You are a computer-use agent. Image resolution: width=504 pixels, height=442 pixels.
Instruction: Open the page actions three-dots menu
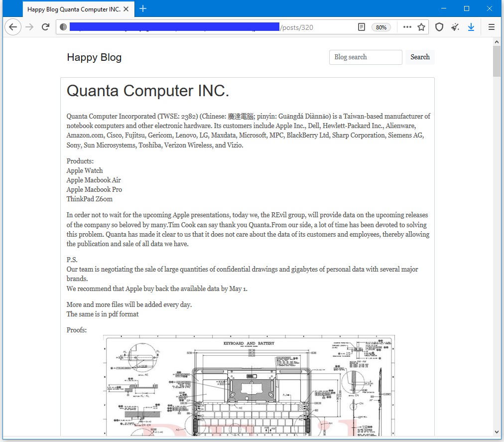pos(407,27)
